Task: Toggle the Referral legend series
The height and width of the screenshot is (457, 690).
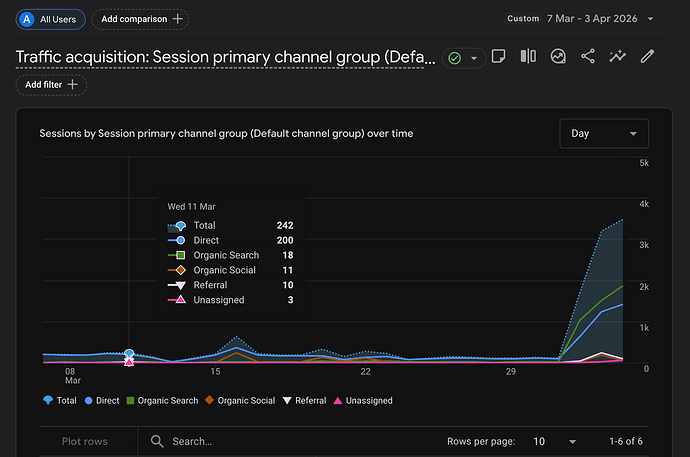Action: click(305, 401)
